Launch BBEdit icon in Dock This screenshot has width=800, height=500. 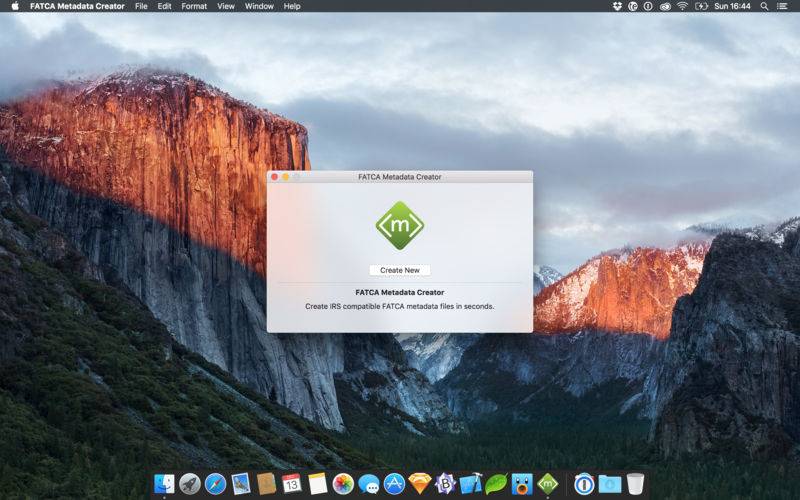coord(445,484)
